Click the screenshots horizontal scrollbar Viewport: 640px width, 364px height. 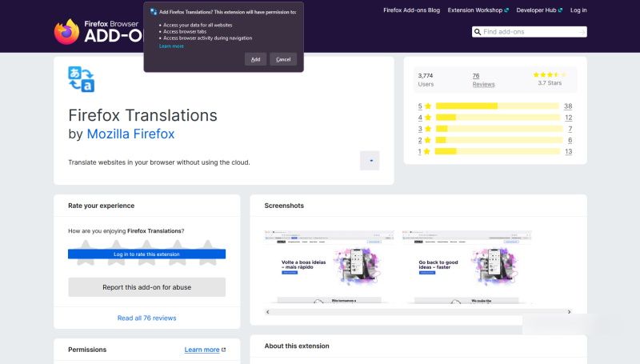tap(418, 312)
